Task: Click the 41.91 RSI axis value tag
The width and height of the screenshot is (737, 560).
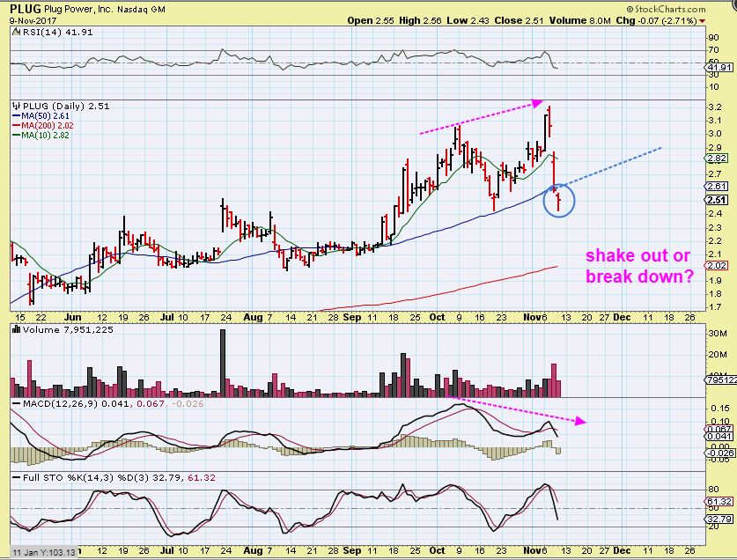Action: click(x=719, y=68)
